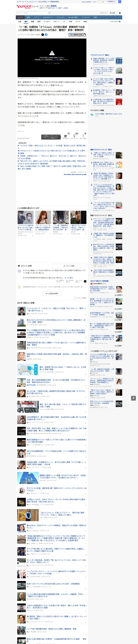Open the みんなの意見 tab
This screenshot has width=138, height=644.
[x=73, y=17]
